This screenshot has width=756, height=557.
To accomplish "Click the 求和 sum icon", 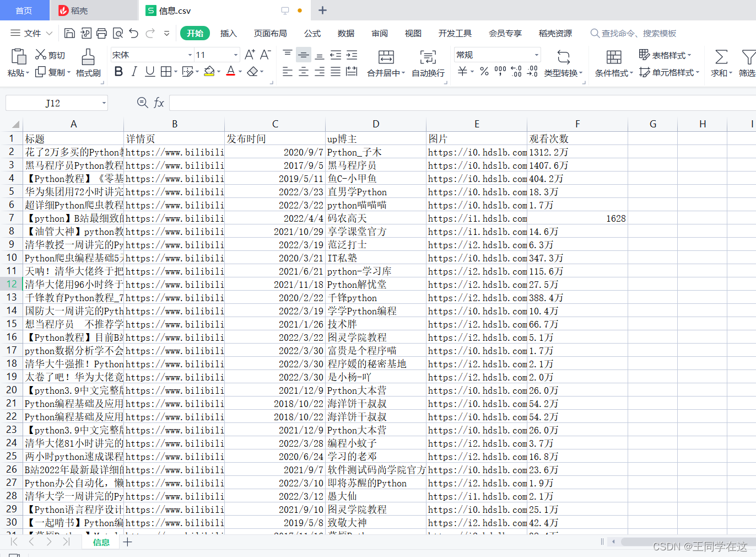I will tap(721, 57).
